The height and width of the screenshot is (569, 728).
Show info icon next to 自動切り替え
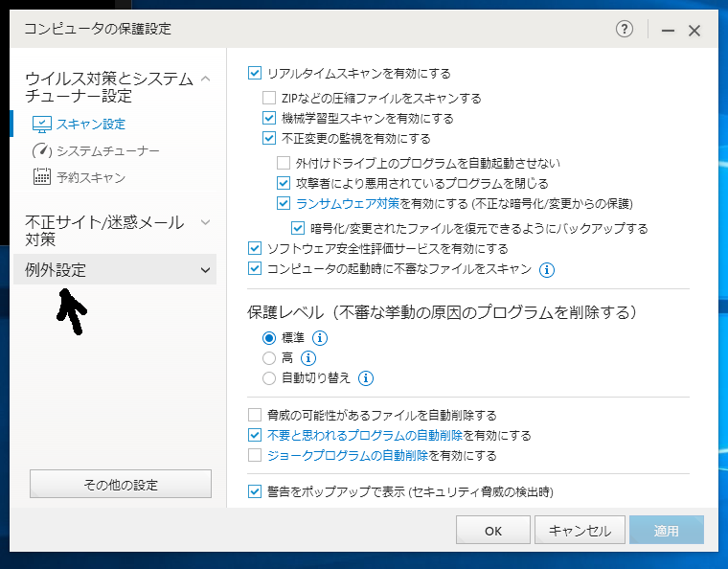click(365, 378)
